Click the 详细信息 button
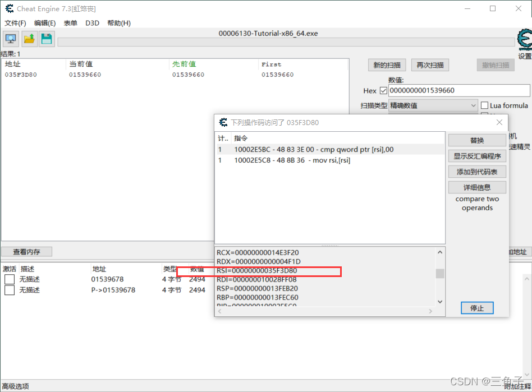The height and width of the screenshot is (392, 532). click(477, 187)
